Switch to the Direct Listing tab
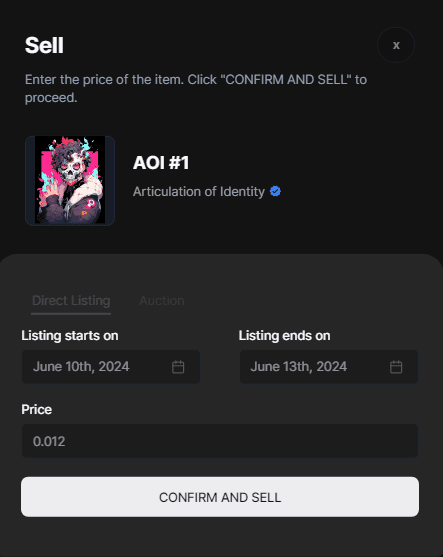The height and width of the screenshot is (557, 443). (x=71, y=301)
